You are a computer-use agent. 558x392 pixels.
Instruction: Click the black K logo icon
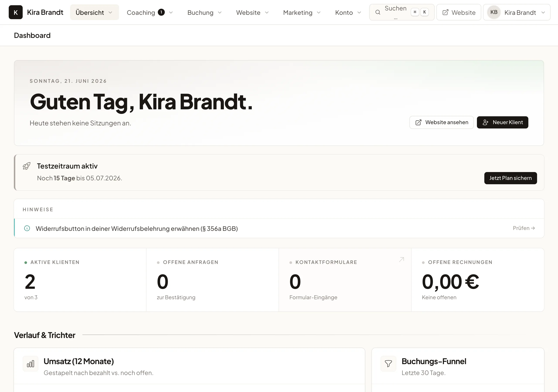[15, 12]
